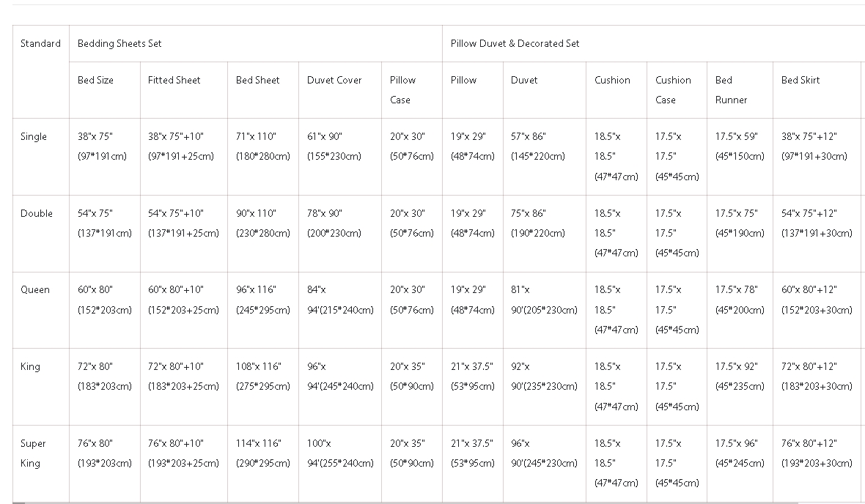The image size is (865, 504).
Task: Click the 'Bed Skirt' column header
Action: [x=800, y=81]
